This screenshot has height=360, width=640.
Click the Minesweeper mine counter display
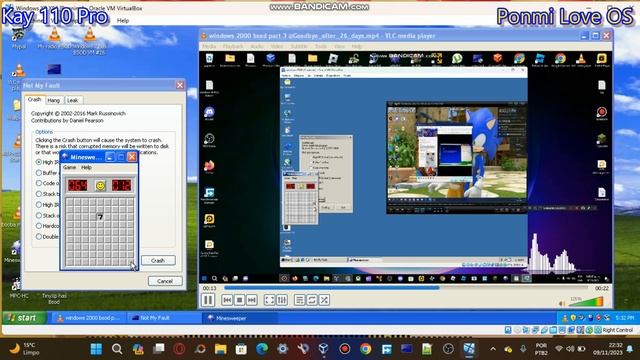pos(78,186)
